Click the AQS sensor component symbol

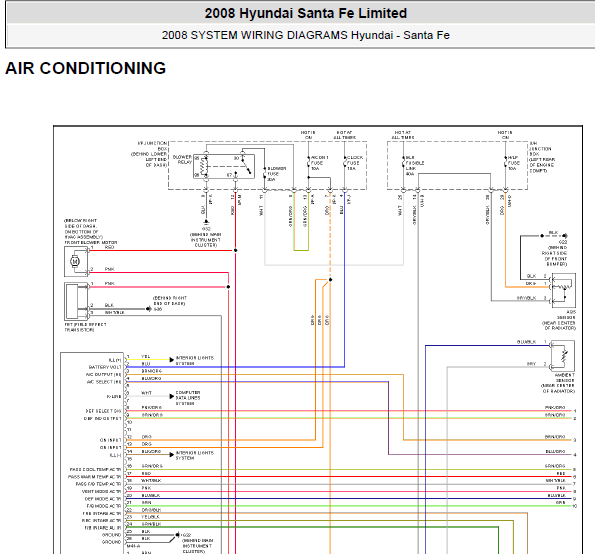[563, 290]
